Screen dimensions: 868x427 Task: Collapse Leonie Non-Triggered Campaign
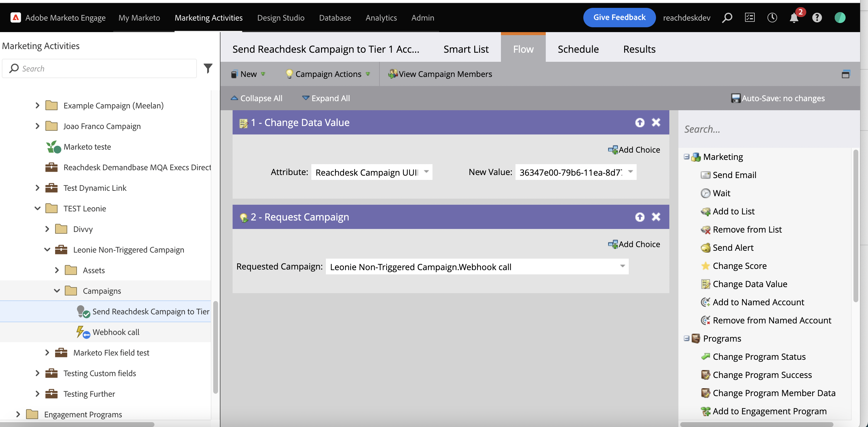[47, 250]
